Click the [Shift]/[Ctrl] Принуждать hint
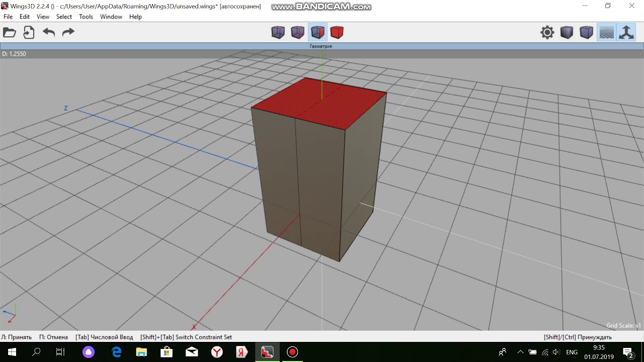This screenshot has height=362, width=644. point(578,337)
